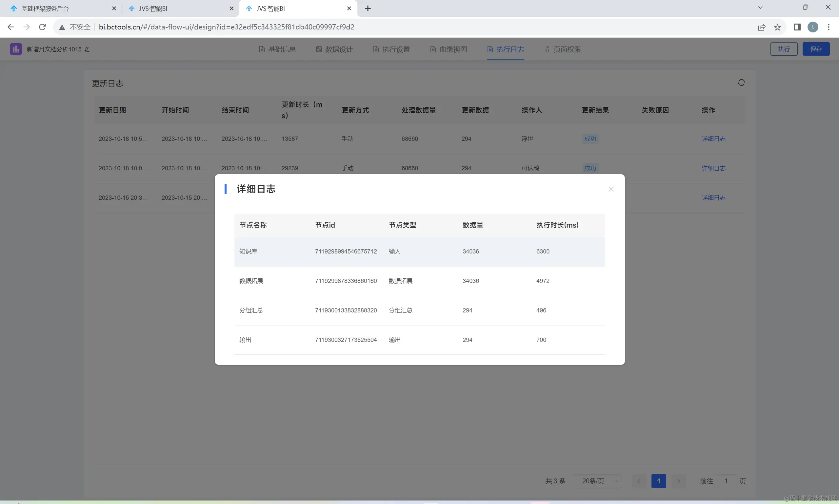Open the browser side panel icon
This screenshot has height=504, width=839.
797,27
